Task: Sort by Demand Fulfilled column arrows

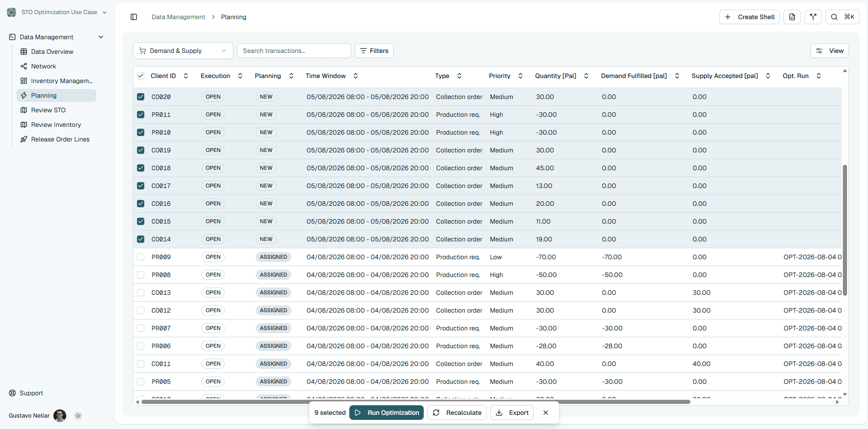Action: point(677,76)
